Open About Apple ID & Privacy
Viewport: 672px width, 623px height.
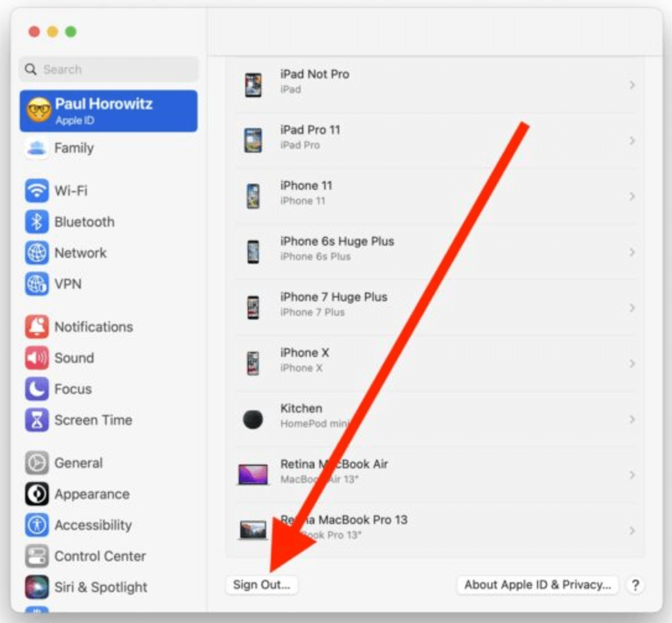click(537, 584)
